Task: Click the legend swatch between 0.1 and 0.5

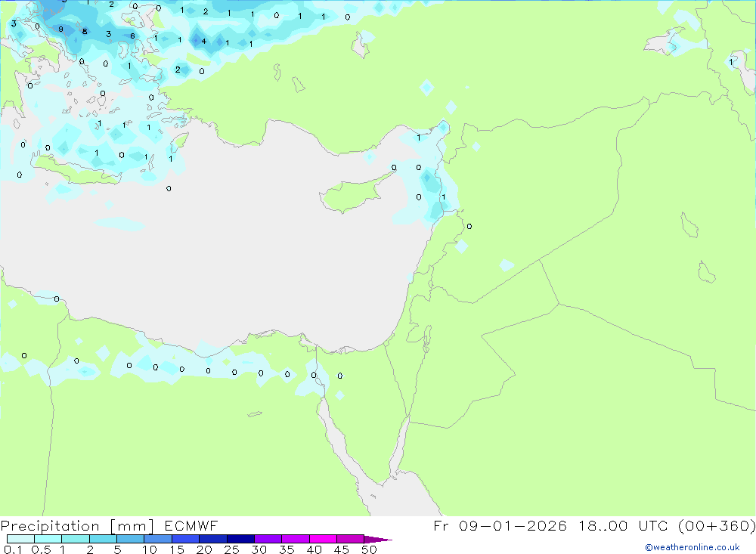Action: pyautogui.click(x=20, y=539)
